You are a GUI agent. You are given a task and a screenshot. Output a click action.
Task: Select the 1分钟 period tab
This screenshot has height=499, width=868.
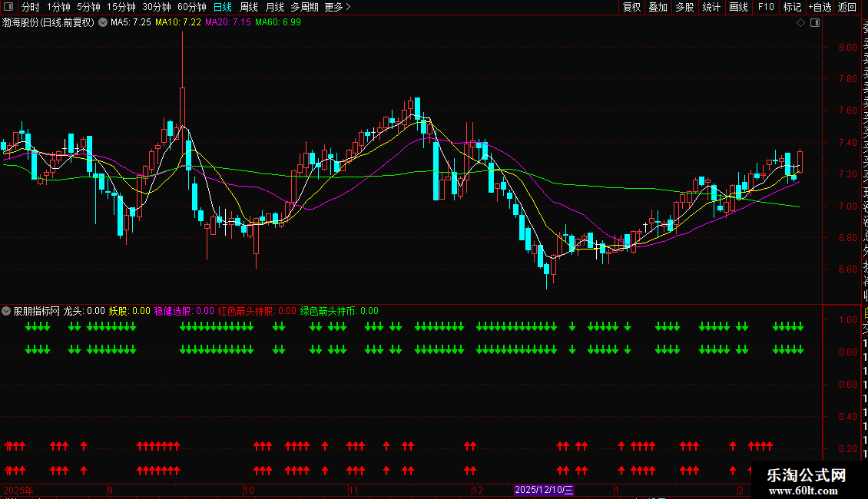tap(58, 7)
